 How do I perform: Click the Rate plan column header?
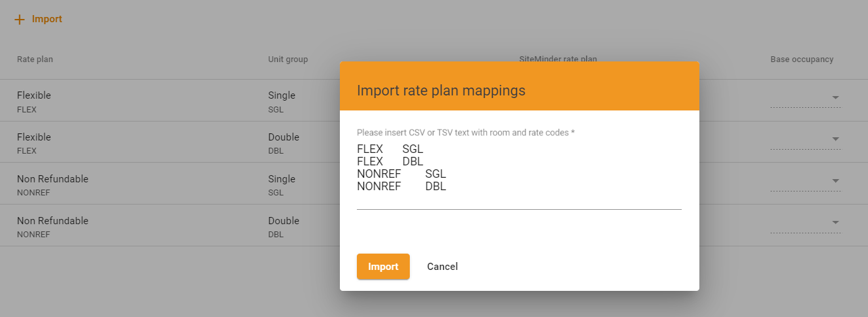point(35,59)
